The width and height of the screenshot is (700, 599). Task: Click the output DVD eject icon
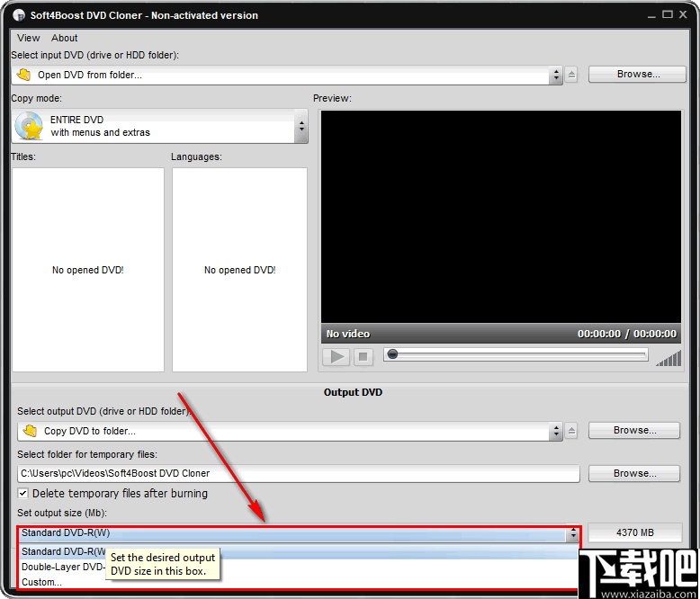(x=572, y=431)
